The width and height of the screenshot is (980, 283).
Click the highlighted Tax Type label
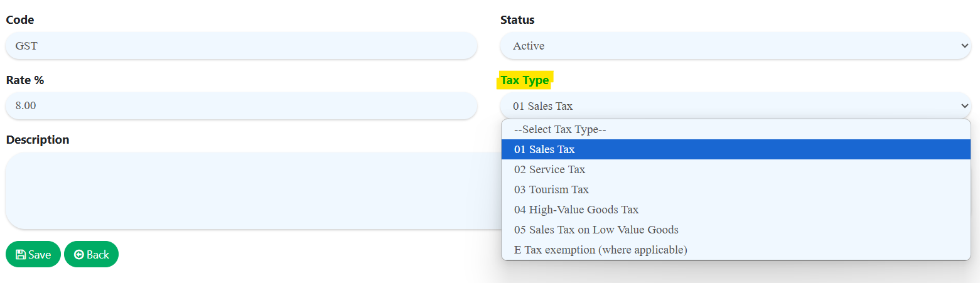pyautogui.click(x=525, y=80)
